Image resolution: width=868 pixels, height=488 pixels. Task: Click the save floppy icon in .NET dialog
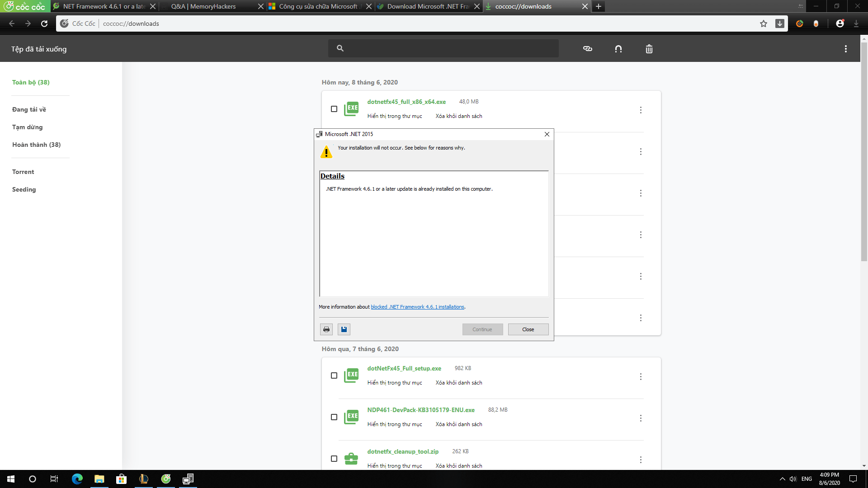pyautogui.click(x=344, y=329)
